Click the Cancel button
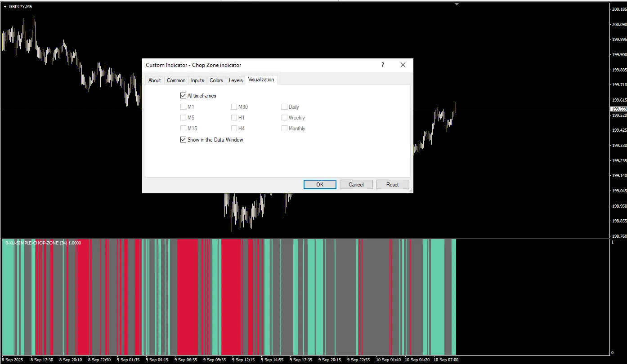This screenshot has height=364, width=627. click(356, 185)
